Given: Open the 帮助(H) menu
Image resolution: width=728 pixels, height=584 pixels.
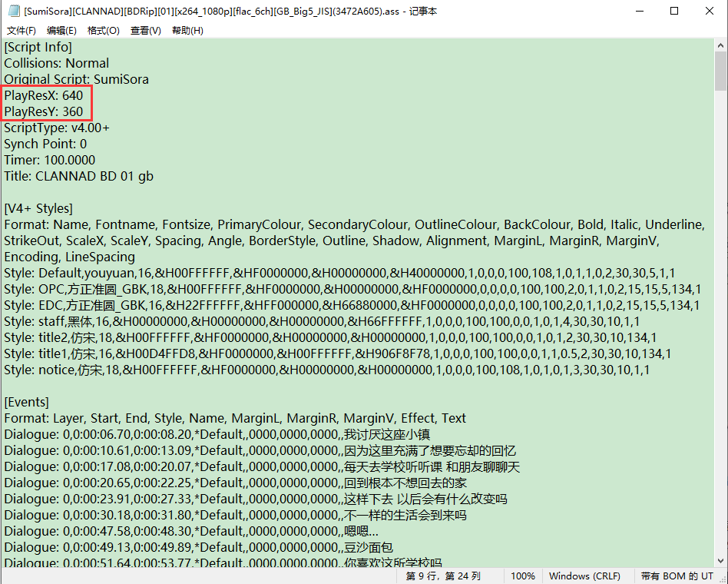Looking at the screenshot, I should [187, 31].
